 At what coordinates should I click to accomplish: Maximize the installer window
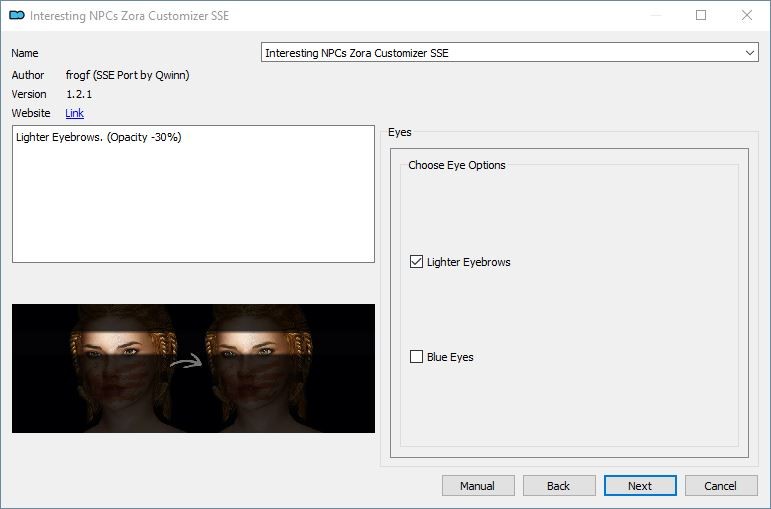(x=701, y=15)
